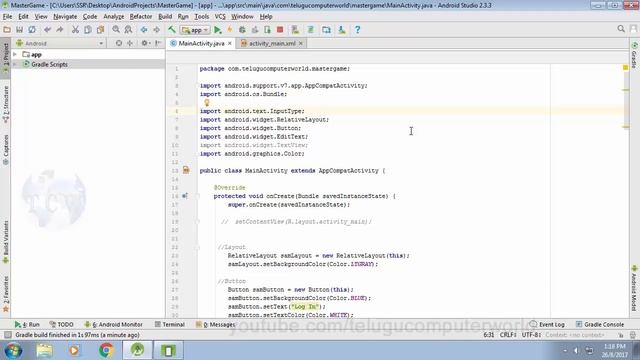
Task: Navigate Back with the left arrow icon
Action: coord(144,30)
